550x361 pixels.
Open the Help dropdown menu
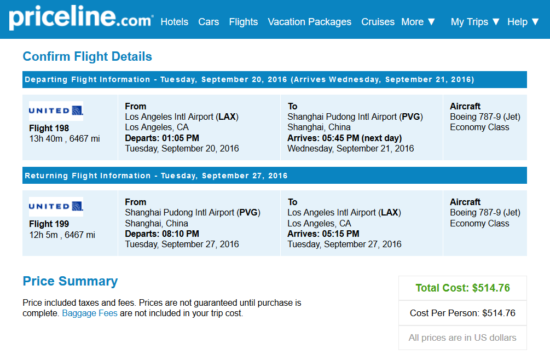pos(523,22)
